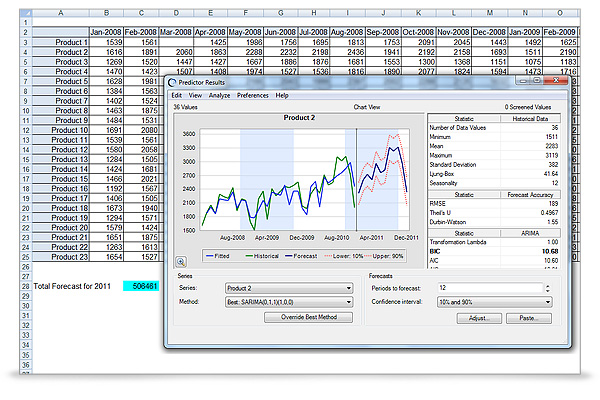Open the Analyze menu

pyautogui.click(x=219, y=95)
